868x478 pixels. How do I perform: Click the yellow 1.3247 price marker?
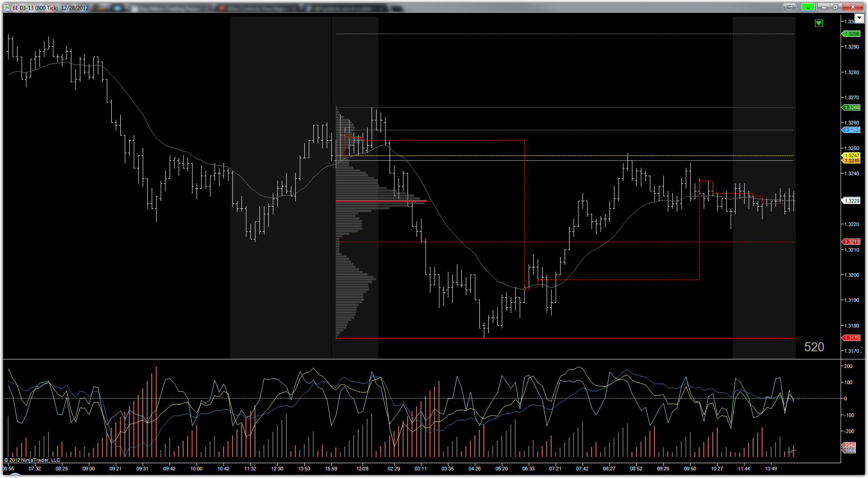851,155
